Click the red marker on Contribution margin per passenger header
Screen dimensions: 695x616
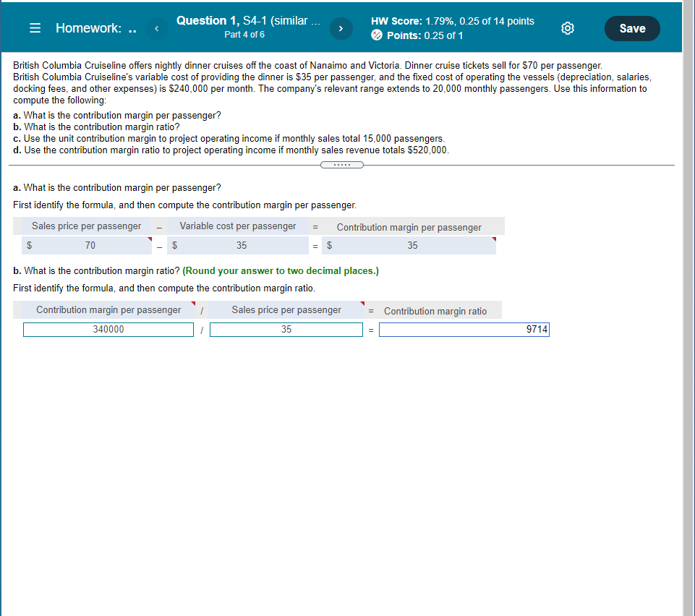tap(194, 304)
